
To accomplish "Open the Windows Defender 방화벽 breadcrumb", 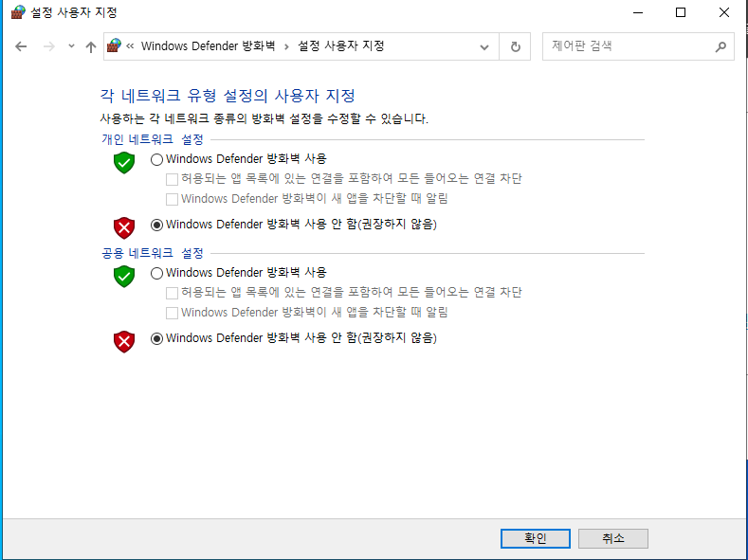I will tap(208, 46).
